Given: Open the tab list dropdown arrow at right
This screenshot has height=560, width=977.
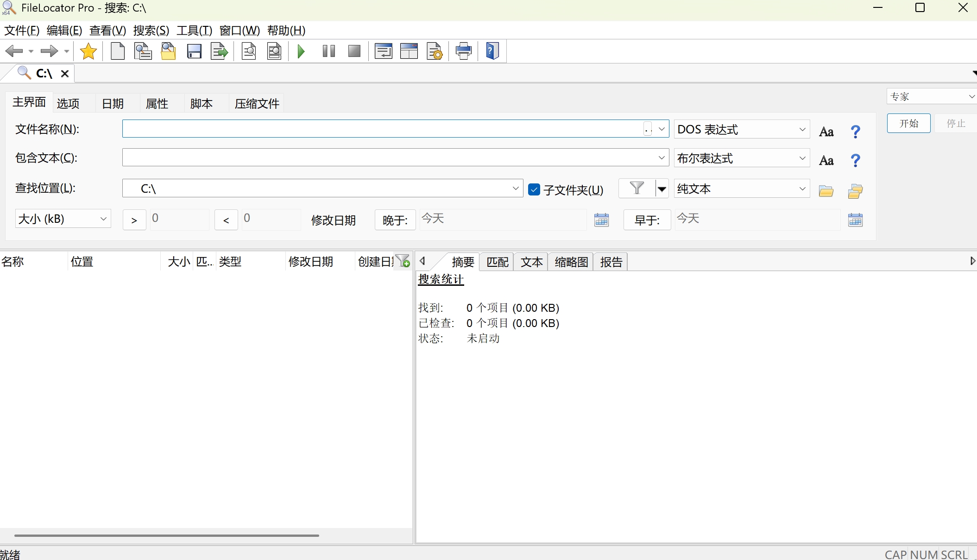Looking at the screenshot, I should pyautogui.click(x=974, y=73).
